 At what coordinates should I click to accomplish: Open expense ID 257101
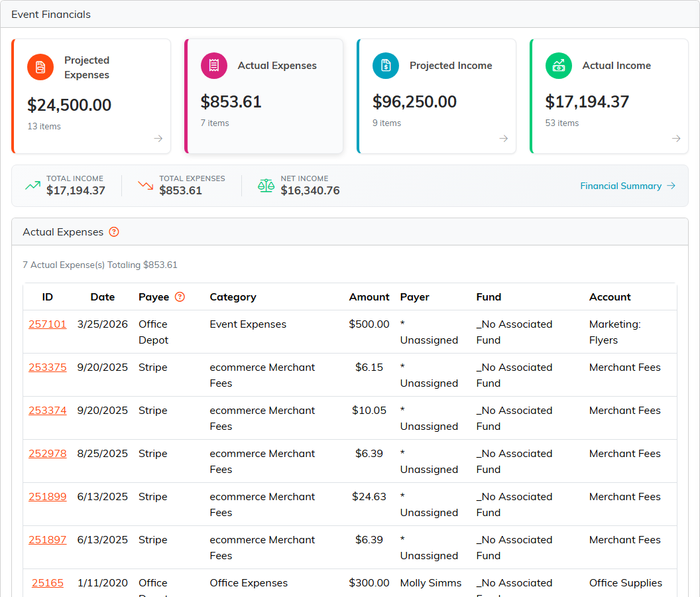(x=47, y=324)
